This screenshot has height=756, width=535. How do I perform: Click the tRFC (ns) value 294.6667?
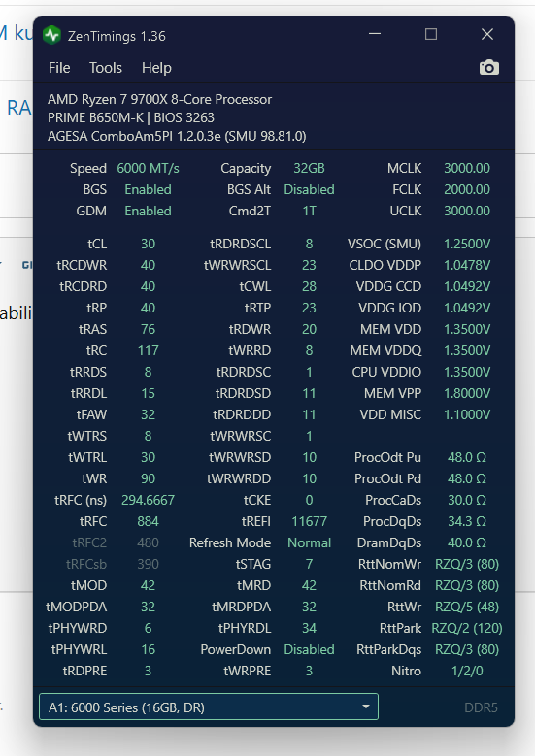coord(149,500)
